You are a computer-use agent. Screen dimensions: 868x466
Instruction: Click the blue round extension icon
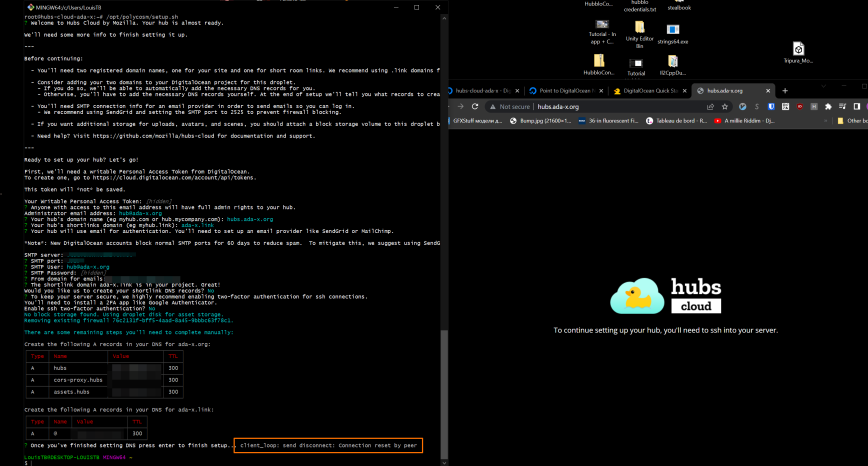(742, 106)
